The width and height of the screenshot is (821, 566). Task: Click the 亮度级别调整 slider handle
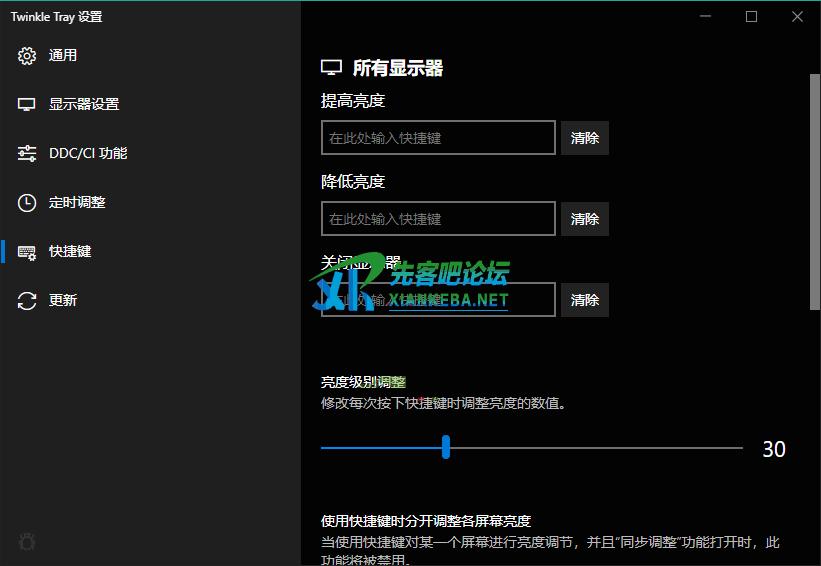click(x=446, y=448)
